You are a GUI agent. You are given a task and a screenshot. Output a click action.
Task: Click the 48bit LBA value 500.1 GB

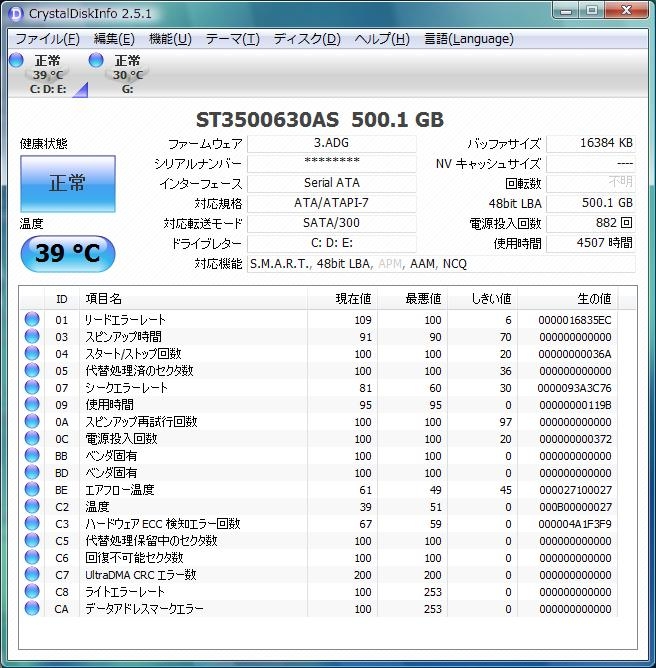(x=591, y=204)
